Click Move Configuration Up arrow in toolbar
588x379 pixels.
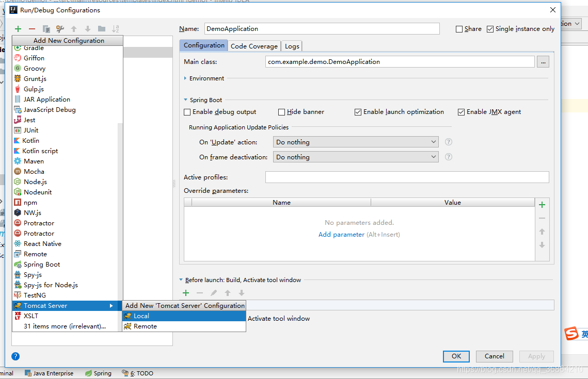pyautogui.click(x=74, y=29)
